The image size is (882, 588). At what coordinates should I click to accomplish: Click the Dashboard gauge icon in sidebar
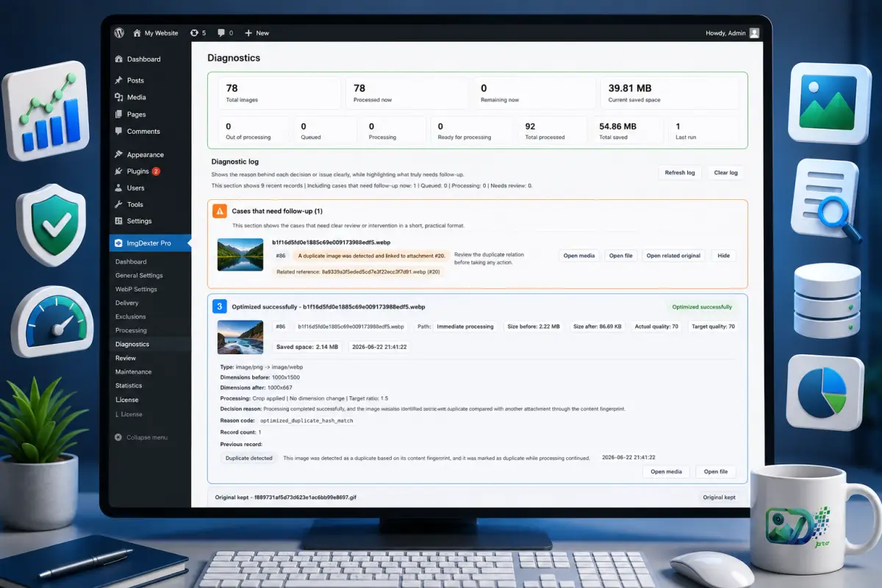[119, 59]
